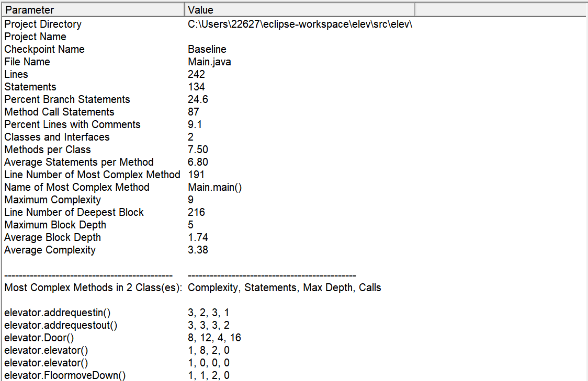Click the deepest block line value 216
Image resolution: width=588 pixels, height=381 pixels.
pyautogui.click(x=196, y=212)
